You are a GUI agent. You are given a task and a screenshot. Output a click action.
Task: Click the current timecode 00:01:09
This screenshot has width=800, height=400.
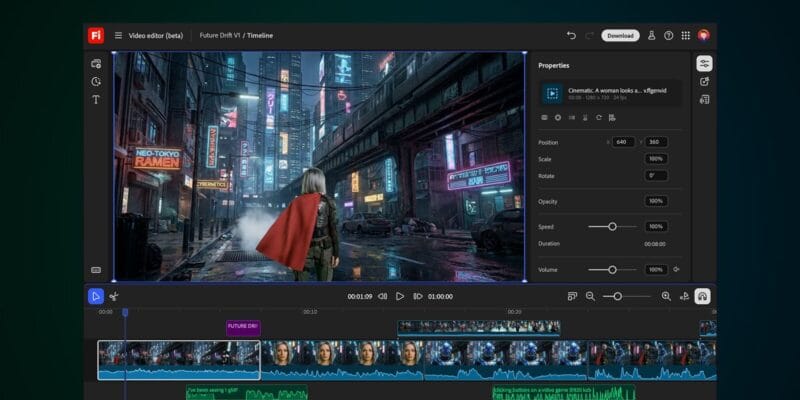point(360,296)
